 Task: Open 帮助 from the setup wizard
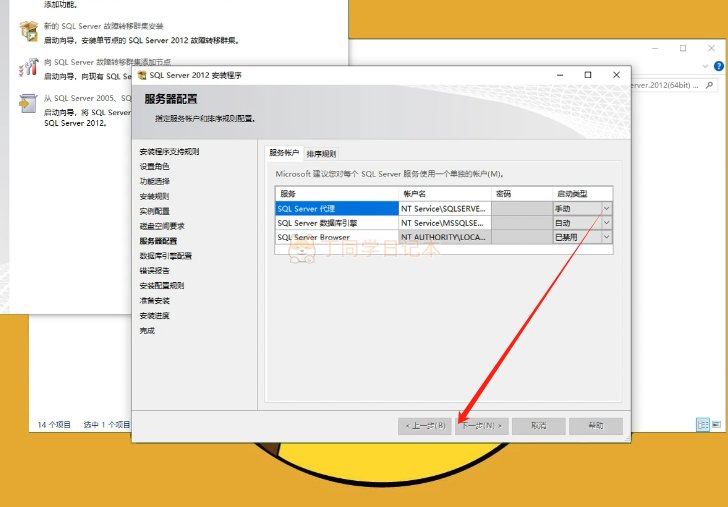tap(596, 425)
